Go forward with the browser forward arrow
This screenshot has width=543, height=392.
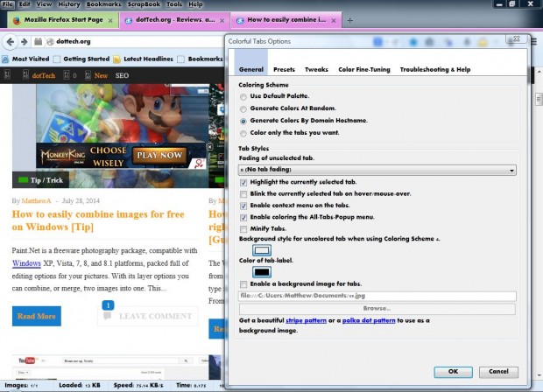point(24,42)
